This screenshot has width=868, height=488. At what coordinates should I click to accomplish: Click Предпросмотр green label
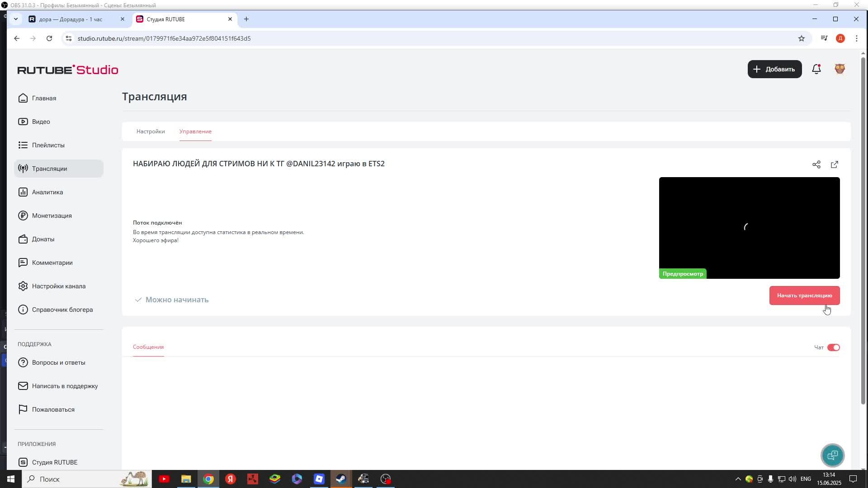click(683, 274)
